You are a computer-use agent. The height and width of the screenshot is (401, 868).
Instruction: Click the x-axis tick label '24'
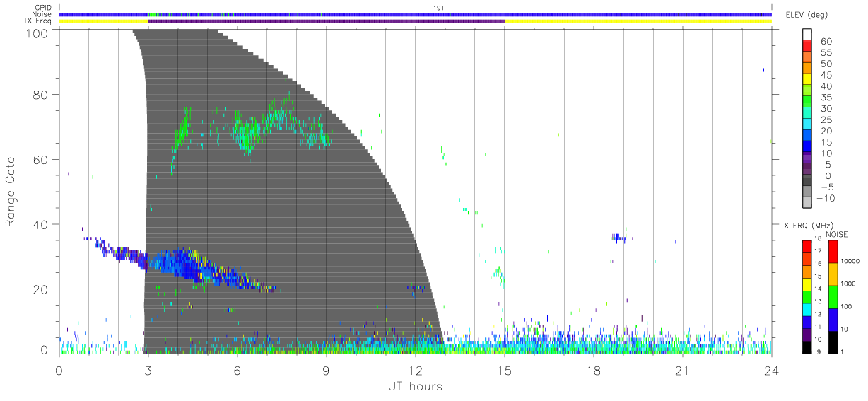771,371
